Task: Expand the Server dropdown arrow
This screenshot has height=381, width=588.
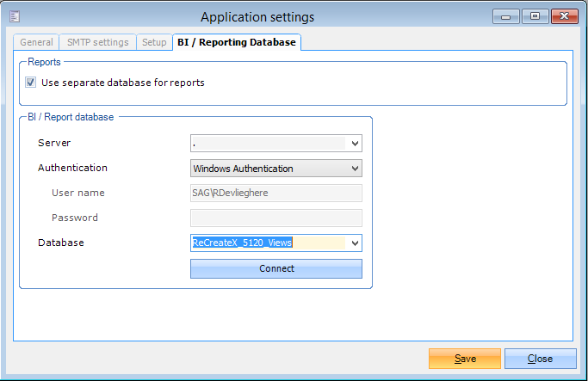Action: [x=355, y=144]
